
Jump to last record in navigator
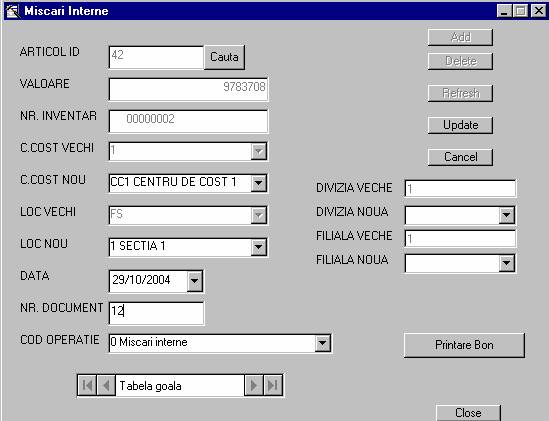click(x=273, y=386)
